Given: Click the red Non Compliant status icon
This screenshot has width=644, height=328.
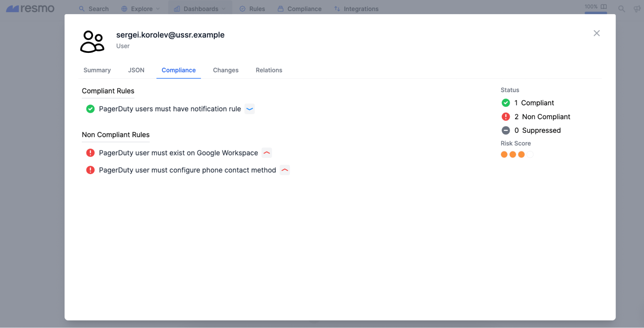Looking at the screenshot, I should point(505,117).
